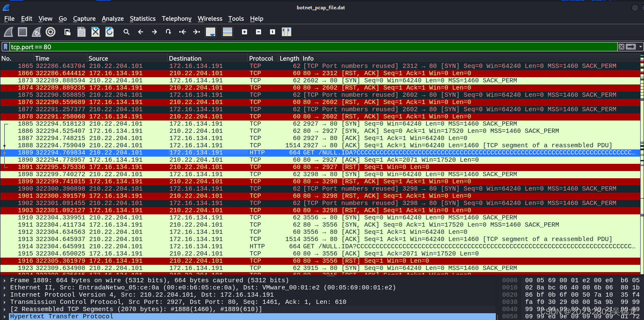The height and width of the screenshot is (320, 644).
Task: Open the Statistics menu
Action: point(143,19)
